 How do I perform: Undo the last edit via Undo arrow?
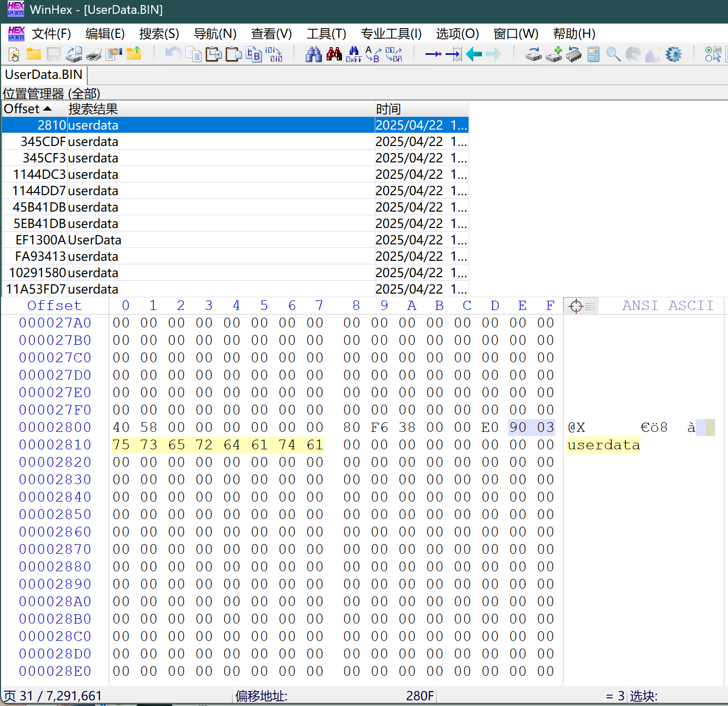(173, 54)
